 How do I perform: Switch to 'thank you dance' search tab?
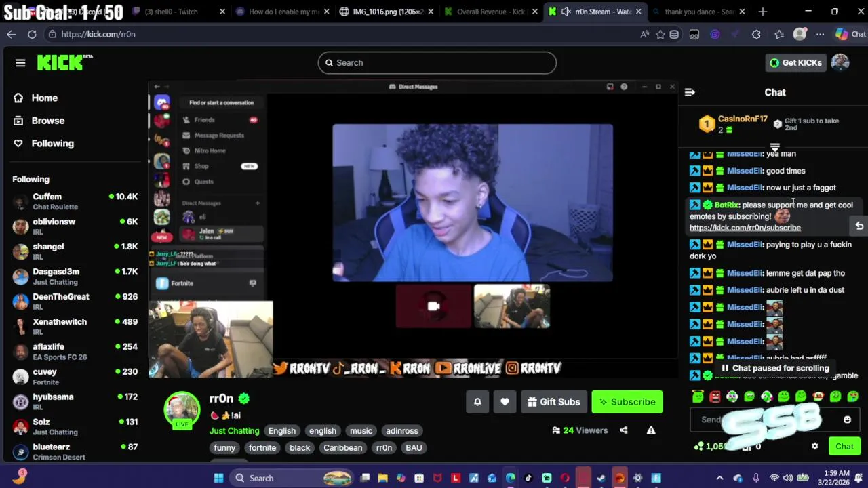[698, 12]
